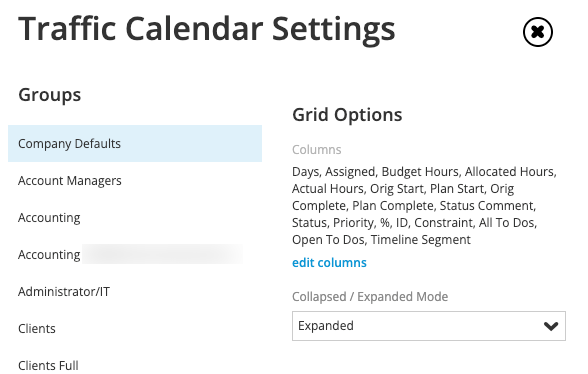Screen dimensions: 588x374
Task: Close the Traffic Calendar Settings dialog
Action: coord(537,32)
